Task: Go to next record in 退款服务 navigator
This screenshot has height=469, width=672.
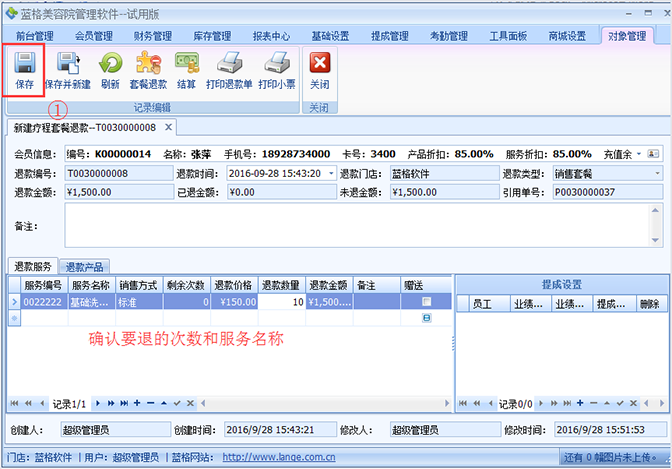Action: click(x=98, y=403)
